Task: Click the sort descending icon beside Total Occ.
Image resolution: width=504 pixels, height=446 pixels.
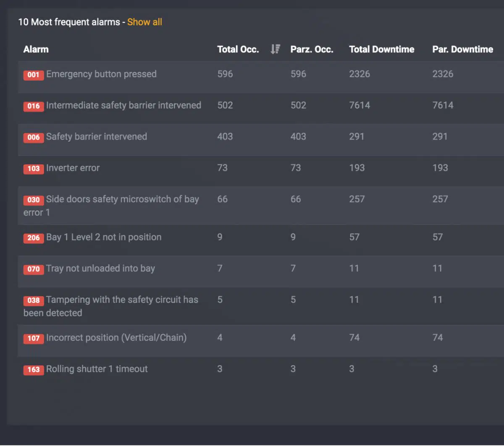Action: click(275, 49)
